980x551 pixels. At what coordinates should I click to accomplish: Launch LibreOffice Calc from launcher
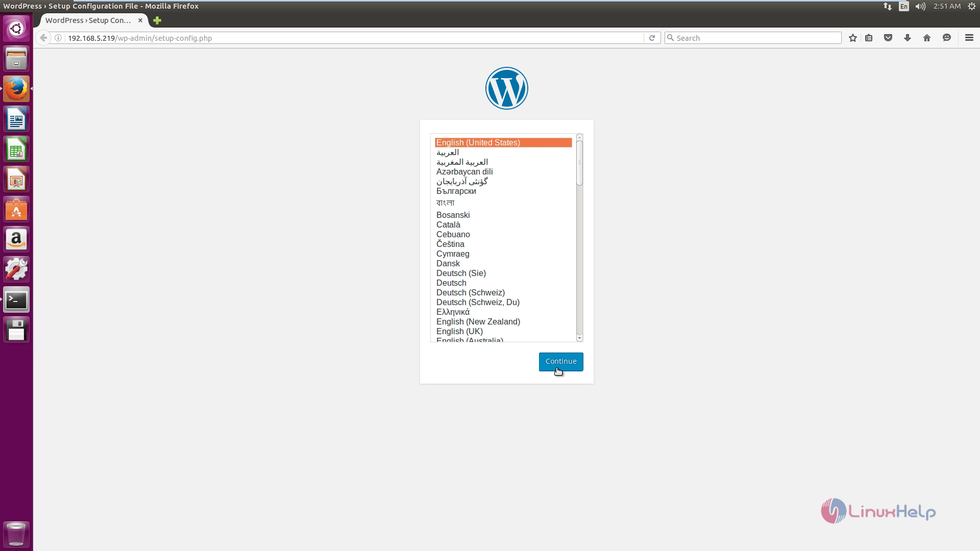(16, 149)
